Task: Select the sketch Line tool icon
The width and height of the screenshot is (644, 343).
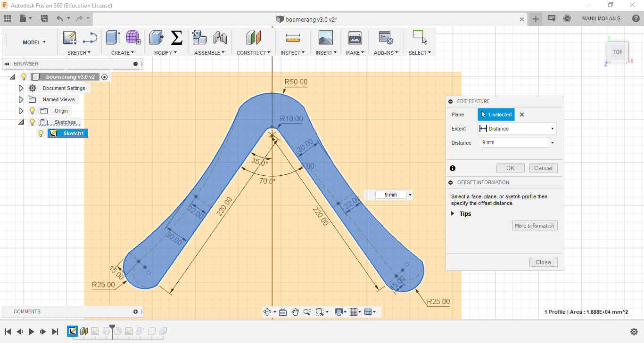Action: click(x=90, y=38)
